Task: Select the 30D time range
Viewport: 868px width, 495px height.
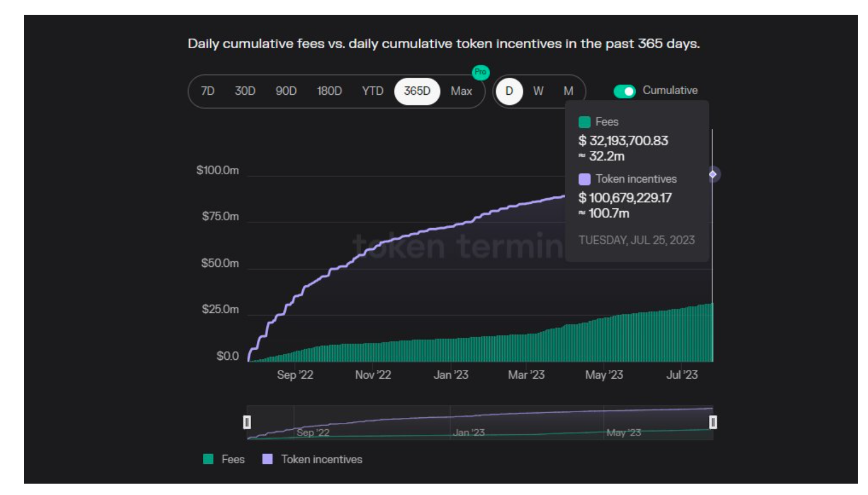Action: coord(245,91)
